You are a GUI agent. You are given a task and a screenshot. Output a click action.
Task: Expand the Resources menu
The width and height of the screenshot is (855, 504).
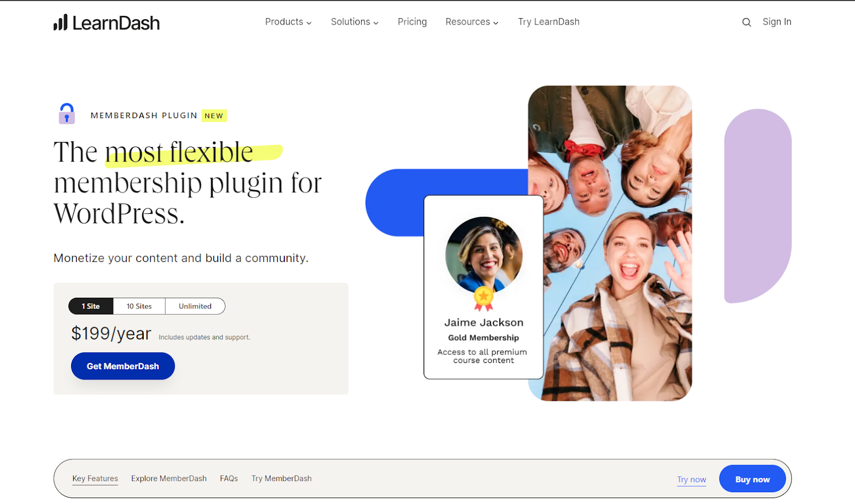click(472, 22)
